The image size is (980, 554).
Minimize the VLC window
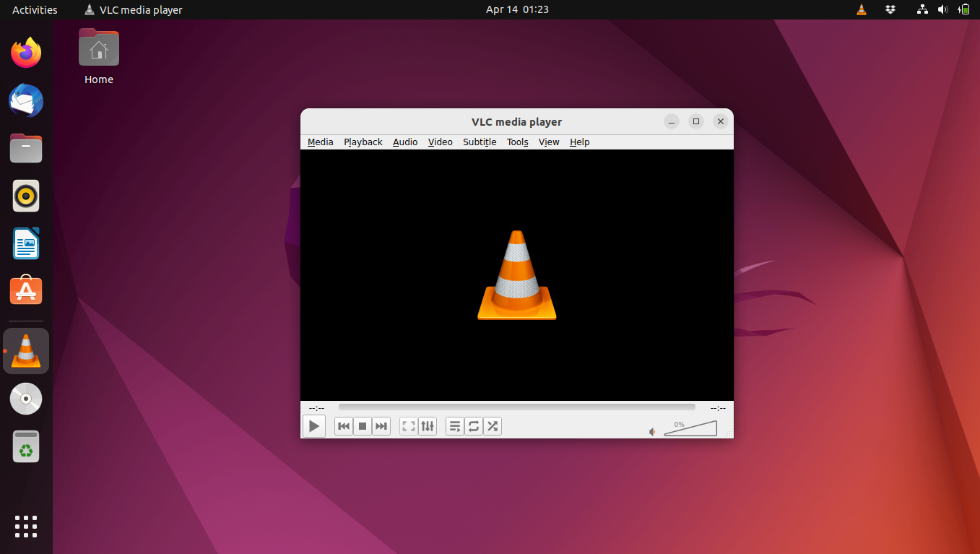pos(672,121)
